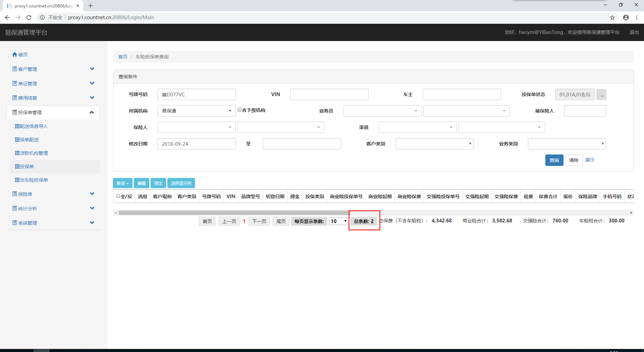Click the 选择显示列 button

[181, 183]
